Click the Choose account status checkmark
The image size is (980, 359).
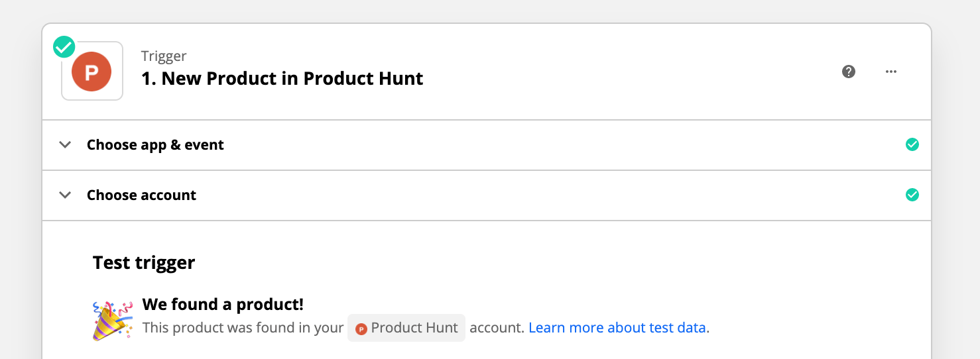[x=912, y=195]
